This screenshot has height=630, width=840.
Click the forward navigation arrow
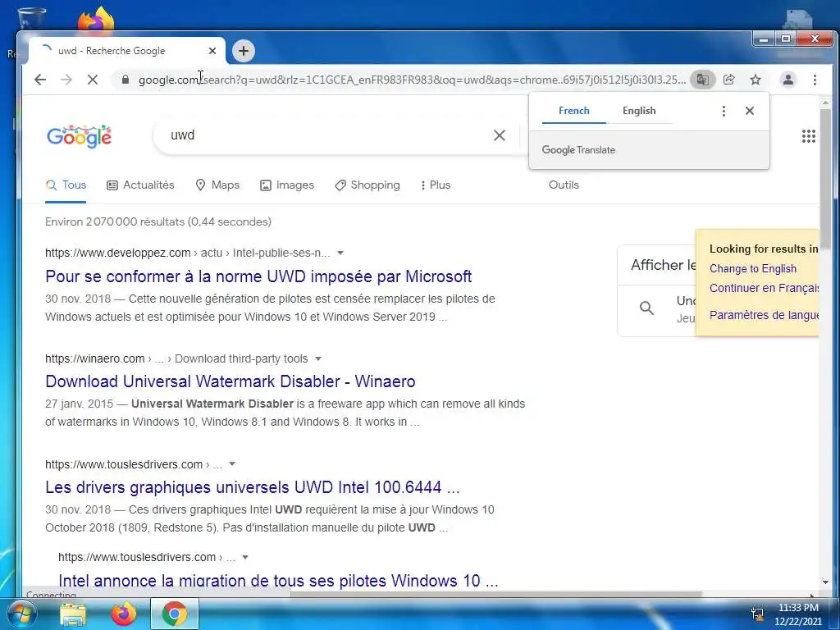point(66,80)
